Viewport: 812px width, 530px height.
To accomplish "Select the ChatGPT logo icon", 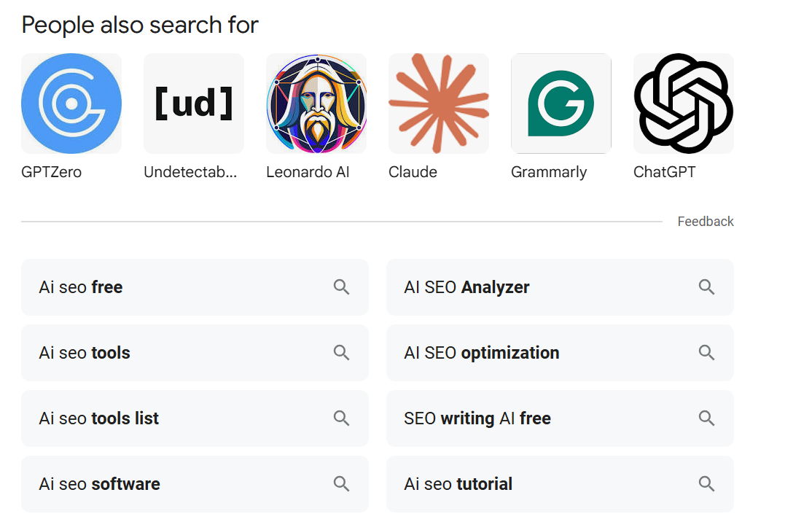I will pyautogui.click(x=683, y=103).
